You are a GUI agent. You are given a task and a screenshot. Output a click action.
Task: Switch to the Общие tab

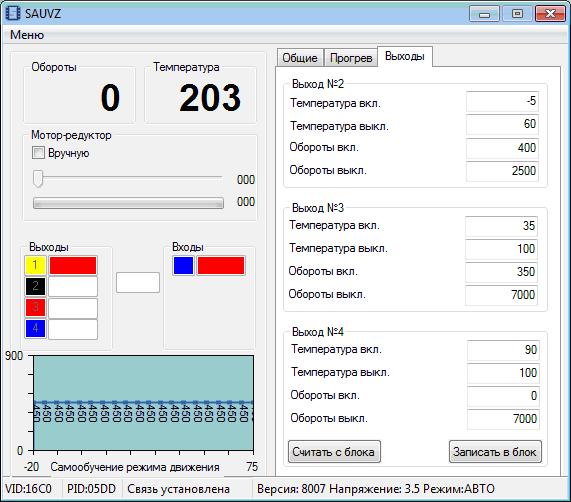point(300,58)
